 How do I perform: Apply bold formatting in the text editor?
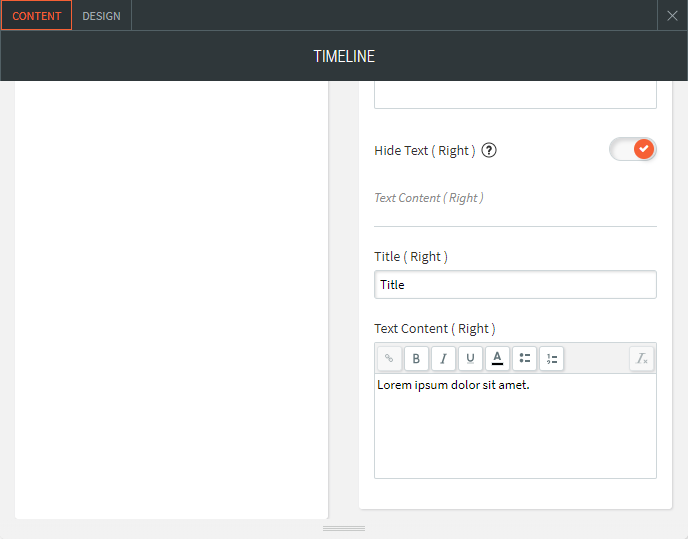click(416, 359)
